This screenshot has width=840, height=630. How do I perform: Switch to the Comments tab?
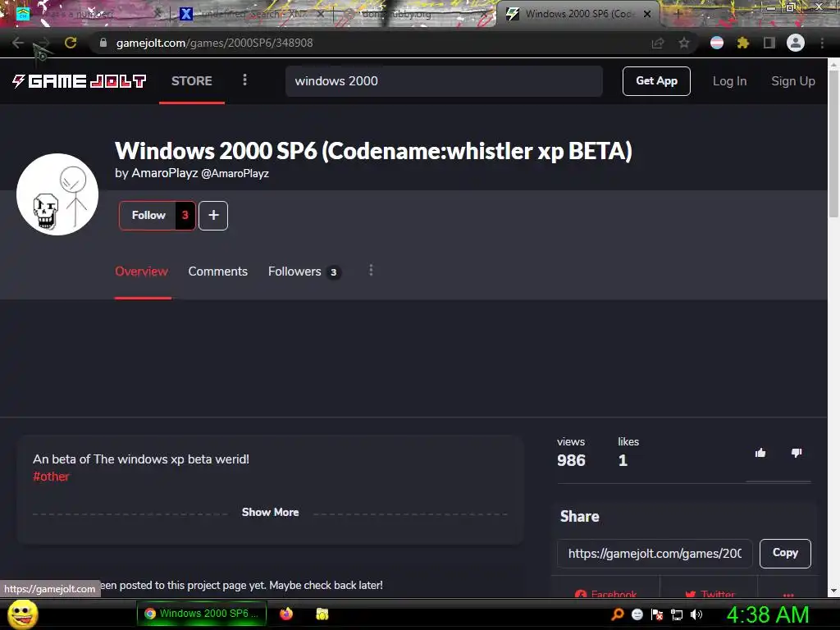coord(217,272)
